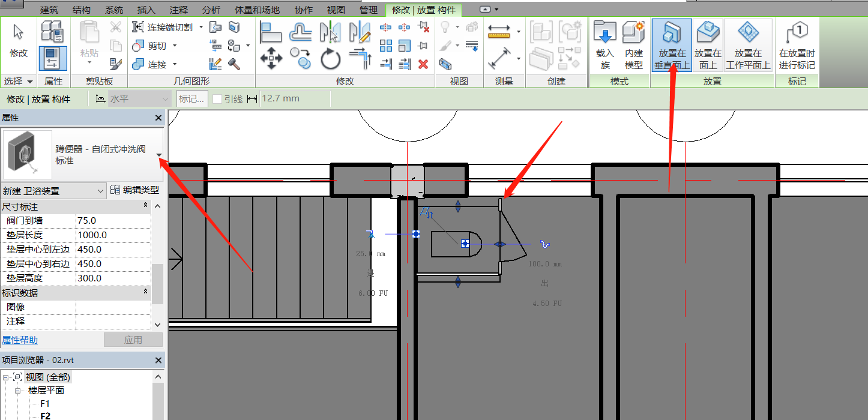The height and width of the screenshot is (420, 868).
Task: Select the Offset tool icon
Action: click(301, 31)
